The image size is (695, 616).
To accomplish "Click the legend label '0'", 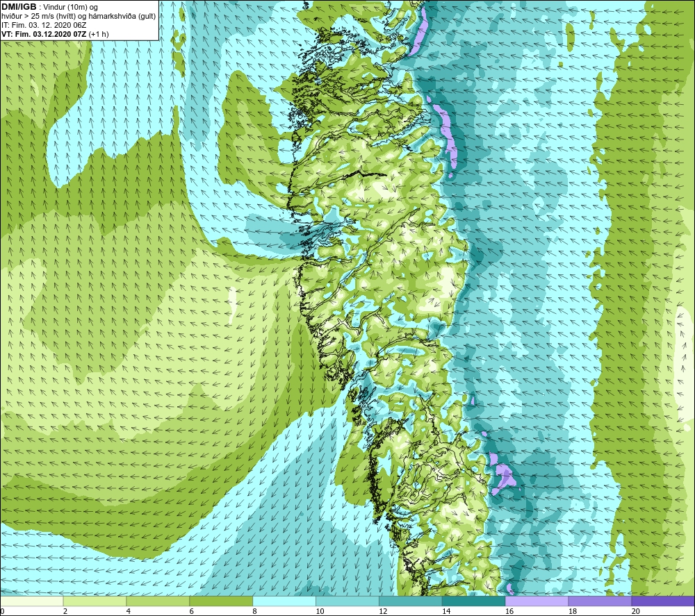I will click(x=2, y=611).
